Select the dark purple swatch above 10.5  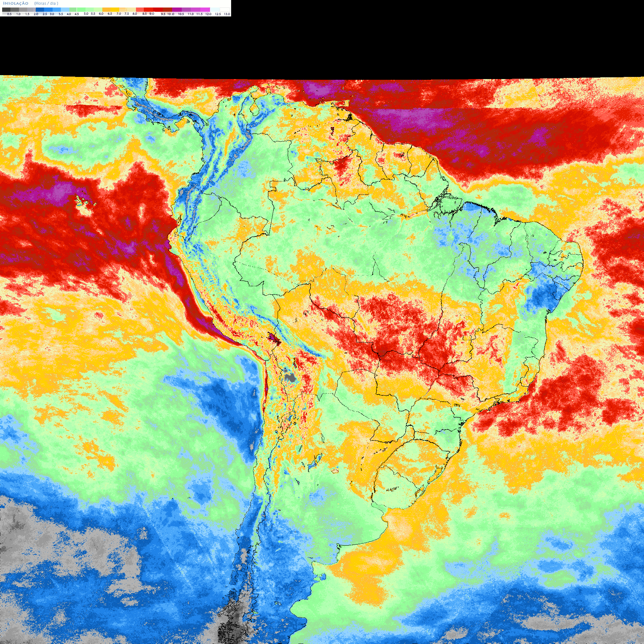click(177, 10)
